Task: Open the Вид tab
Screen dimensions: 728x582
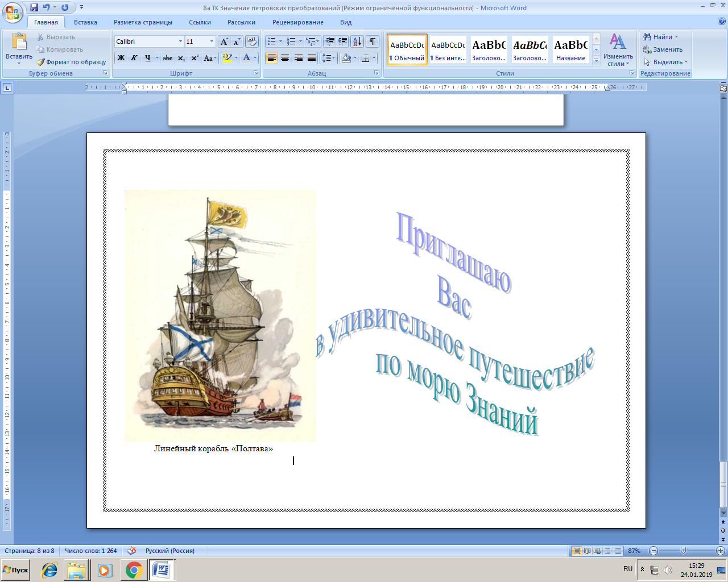Action: point(346,22)
